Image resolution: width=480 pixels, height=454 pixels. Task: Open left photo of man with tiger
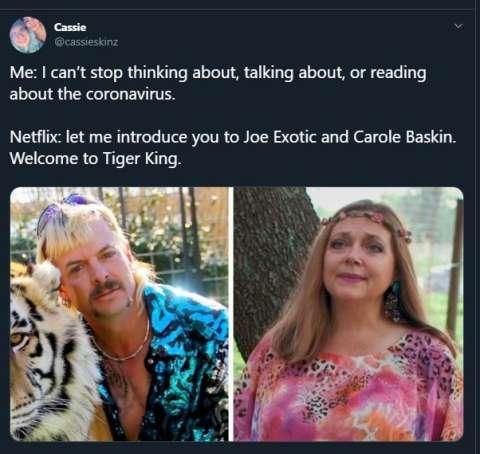[119, 314]
